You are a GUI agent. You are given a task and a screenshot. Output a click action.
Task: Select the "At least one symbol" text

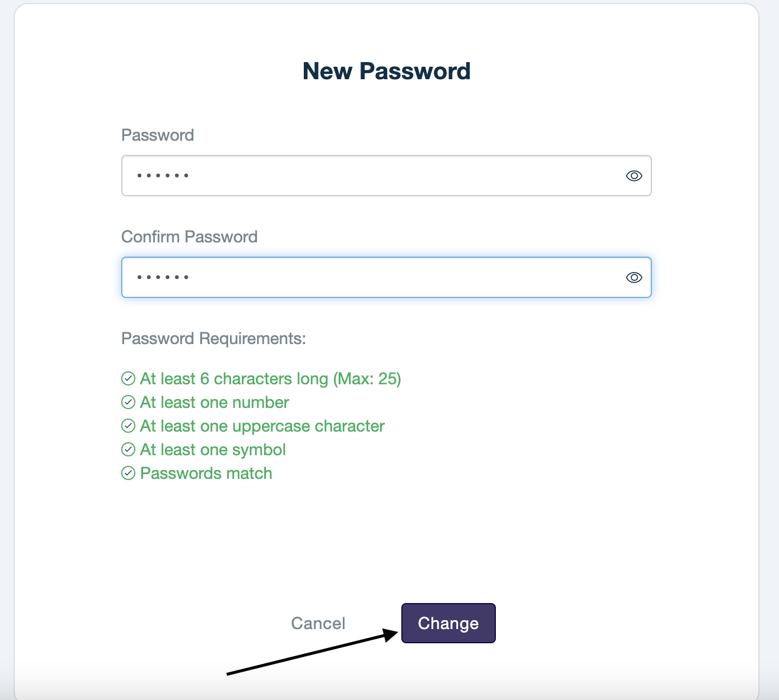pyautogui.click(x=213, y=449)
